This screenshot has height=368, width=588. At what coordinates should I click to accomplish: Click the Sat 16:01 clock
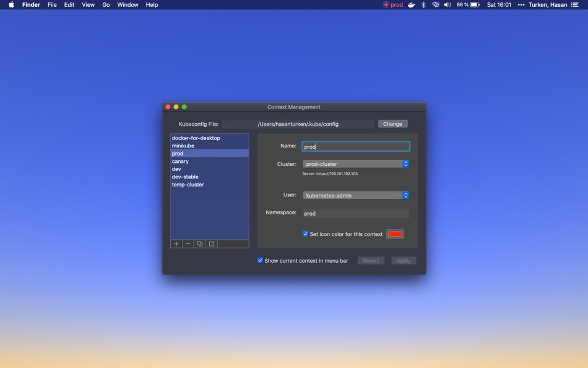(499, 5)
